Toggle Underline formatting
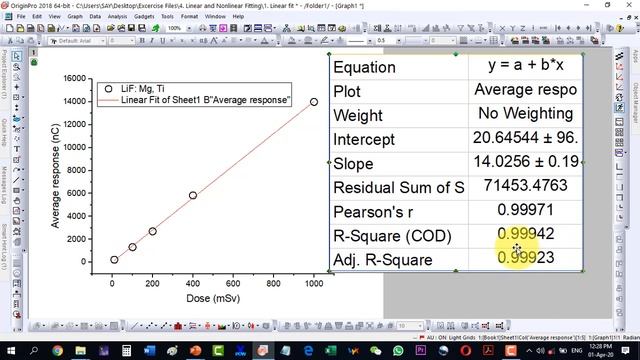 pyautogui.click(x=162, y=41)
